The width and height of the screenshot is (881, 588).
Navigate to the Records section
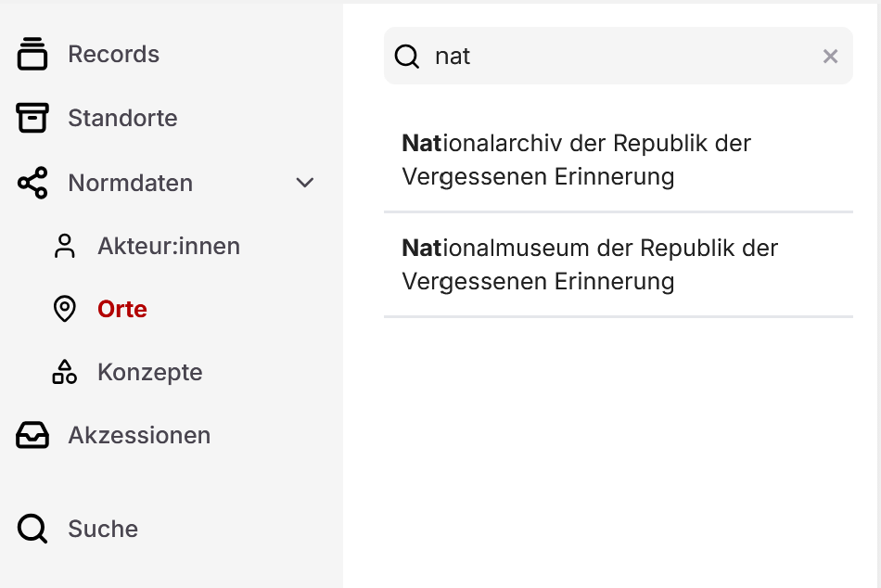(x=113, y=54)
